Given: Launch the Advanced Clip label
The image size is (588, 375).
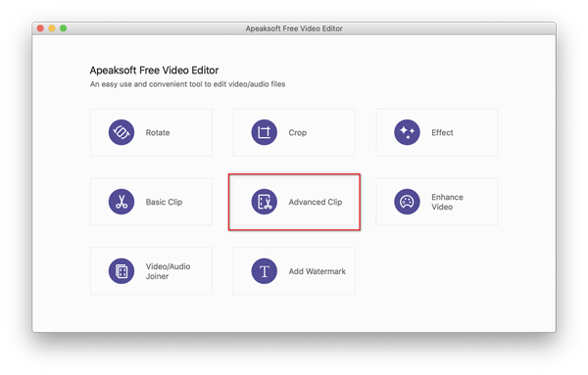Looking at the screenshot, I should [x=315, y=202].
